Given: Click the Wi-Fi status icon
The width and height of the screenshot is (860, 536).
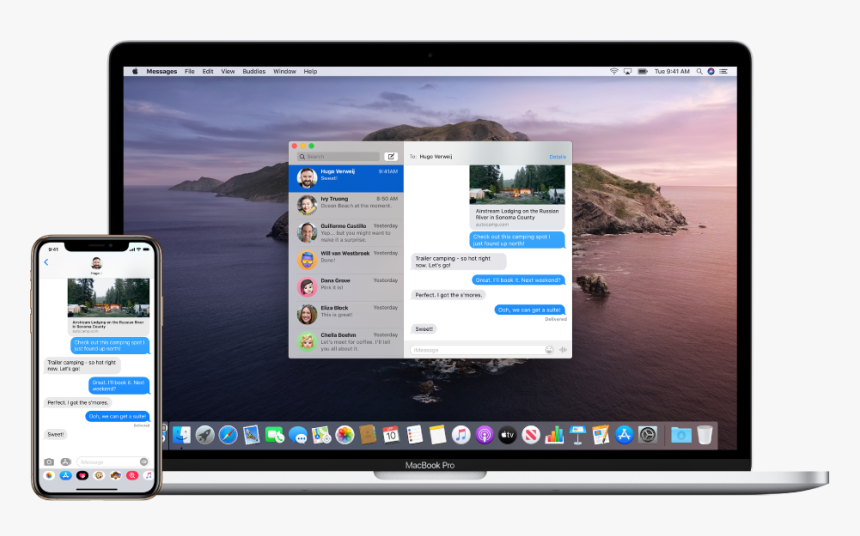Looking at the screenshot, I should [x=614, y=71].
